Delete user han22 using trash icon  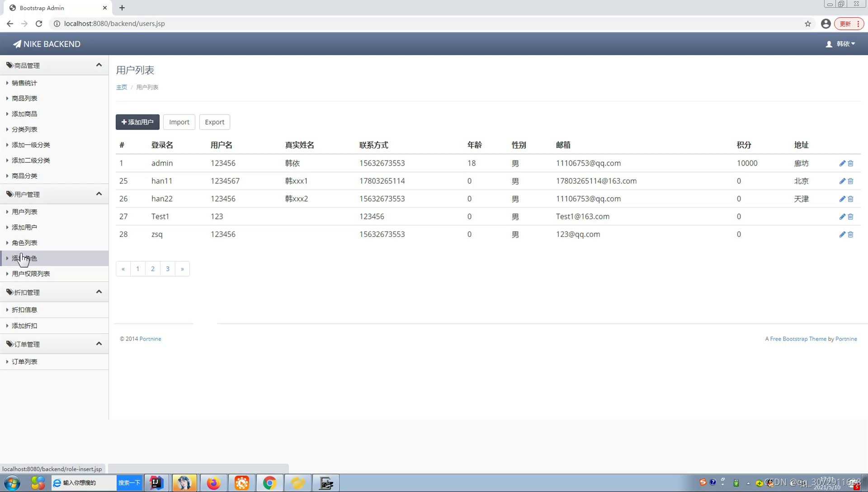(850, 199)
